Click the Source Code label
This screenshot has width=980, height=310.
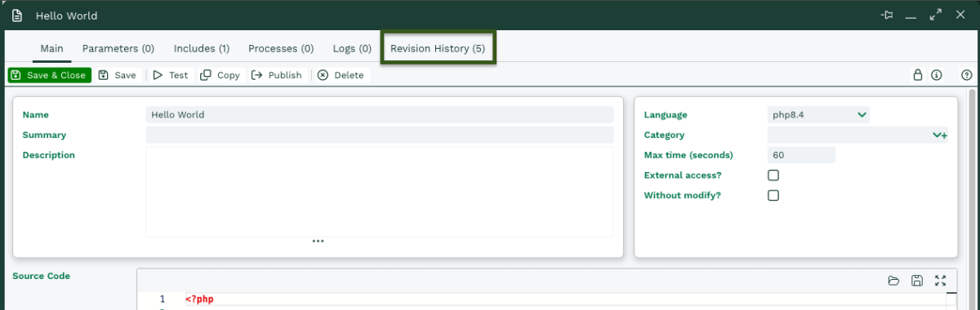click(41, 276)
